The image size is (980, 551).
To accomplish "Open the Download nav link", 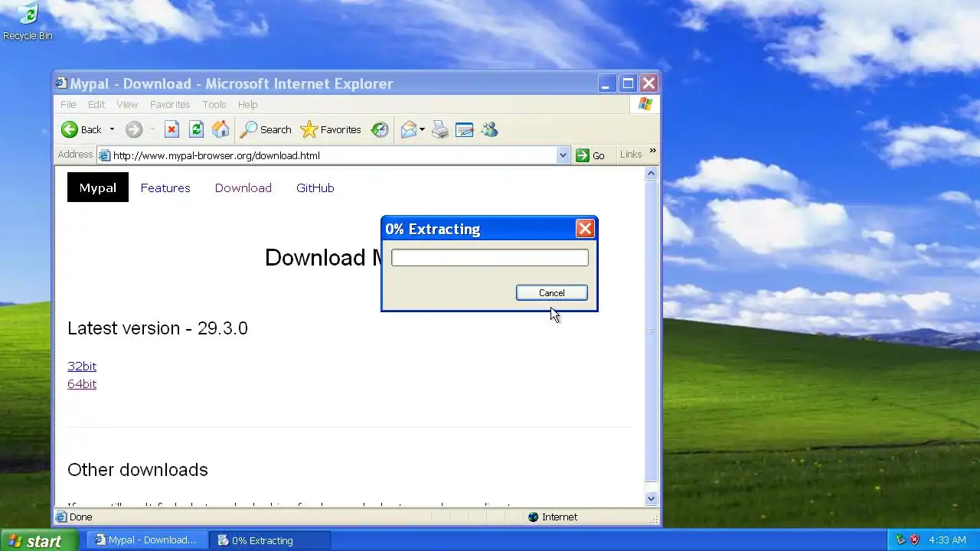I will (x=243, y=187).
